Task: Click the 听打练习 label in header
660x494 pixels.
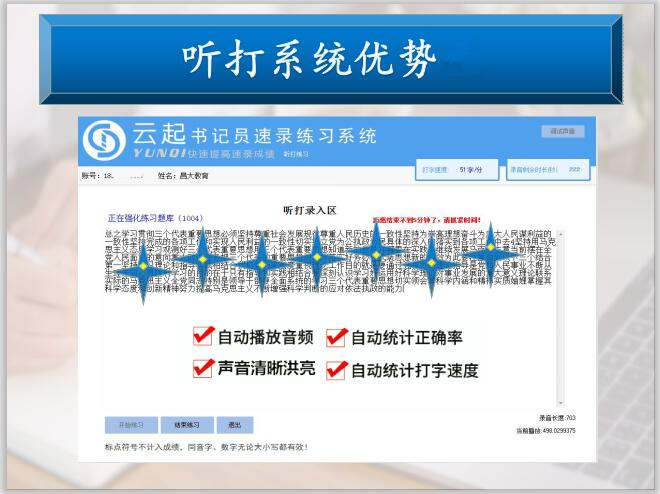Action: [297, 156]
